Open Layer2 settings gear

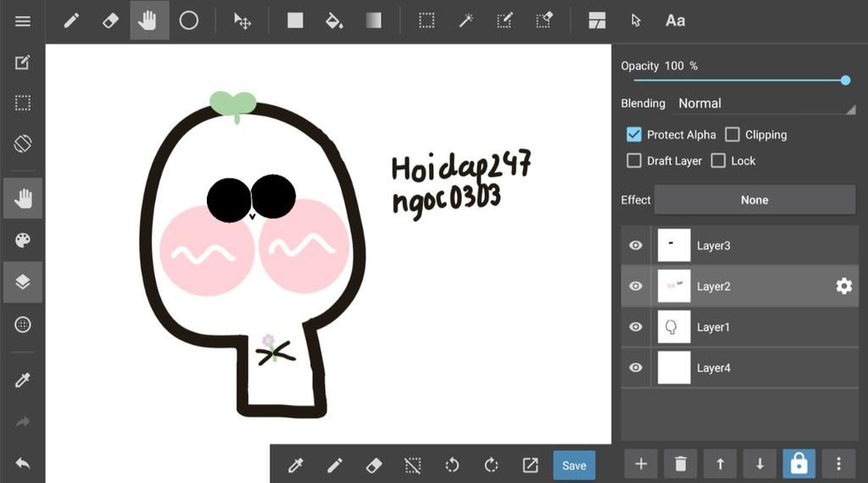pos(843,286)
